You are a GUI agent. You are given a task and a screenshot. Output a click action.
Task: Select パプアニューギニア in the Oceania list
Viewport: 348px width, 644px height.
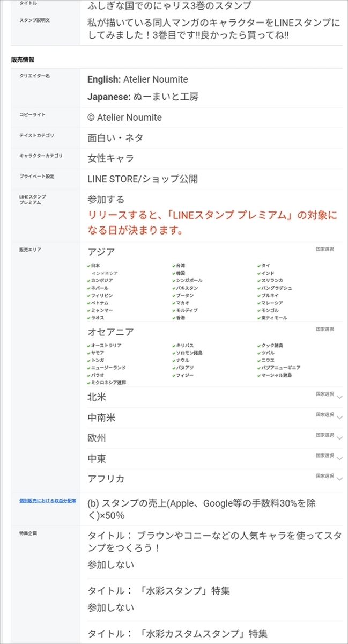(279, 368)
